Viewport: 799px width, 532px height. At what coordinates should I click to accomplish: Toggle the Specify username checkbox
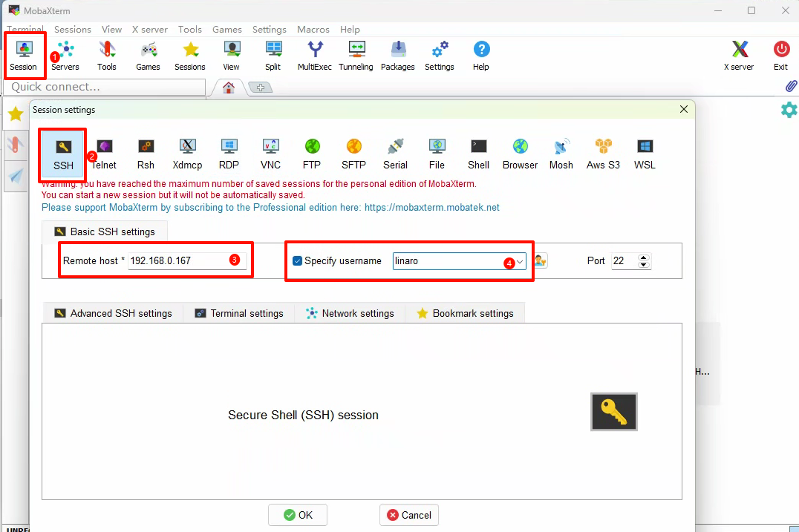click(x=298, y=261)
